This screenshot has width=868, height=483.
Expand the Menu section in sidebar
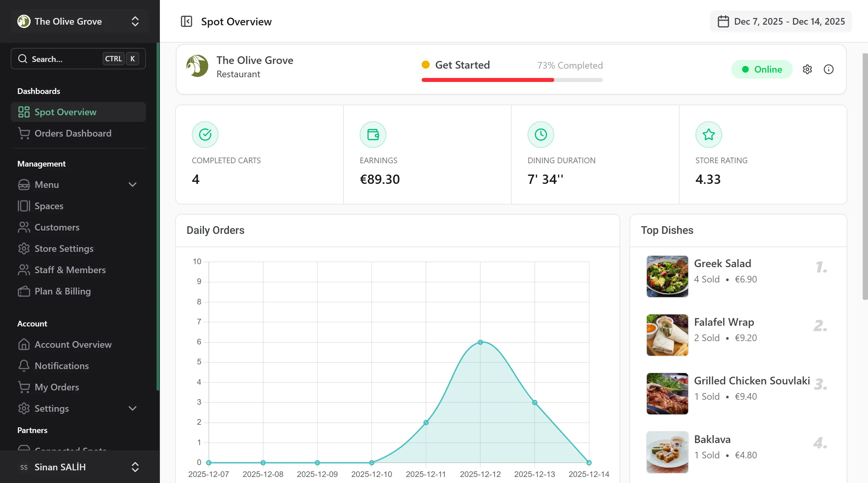[133, 185]
